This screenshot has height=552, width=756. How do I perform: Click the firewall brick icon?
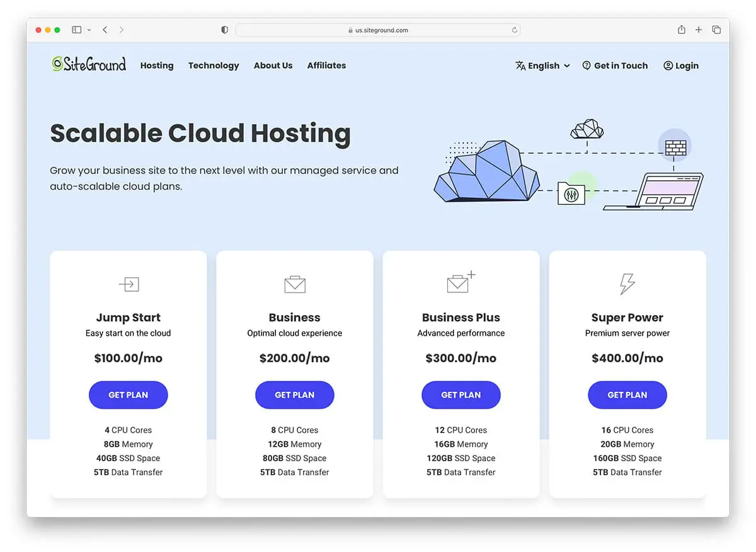pos(675,147)
